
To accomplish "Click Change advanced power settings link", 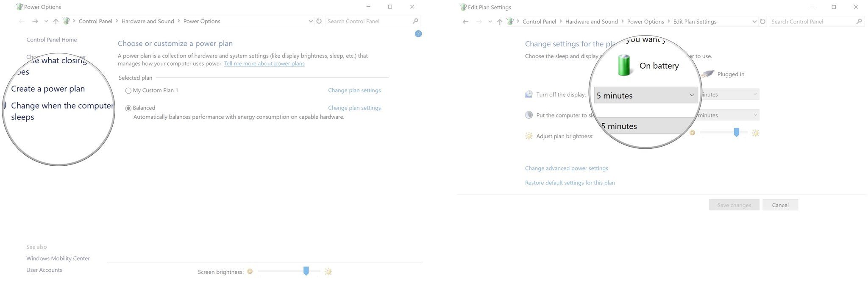I will point(566,168).
